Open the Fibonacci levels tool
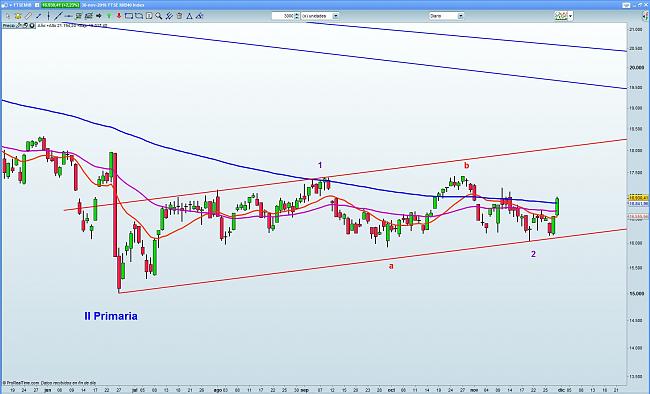The image size is (650, 394). (x=78, y=16)
